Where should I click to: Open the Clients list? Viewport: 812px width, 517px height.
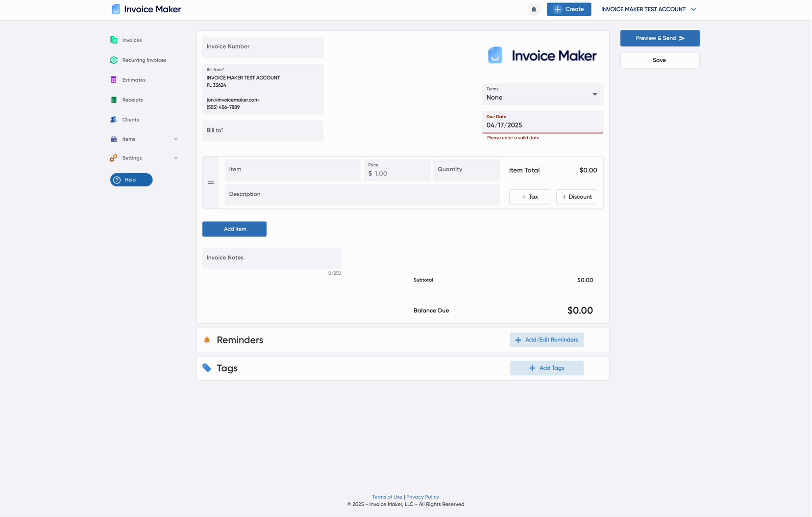pos(130,120)
